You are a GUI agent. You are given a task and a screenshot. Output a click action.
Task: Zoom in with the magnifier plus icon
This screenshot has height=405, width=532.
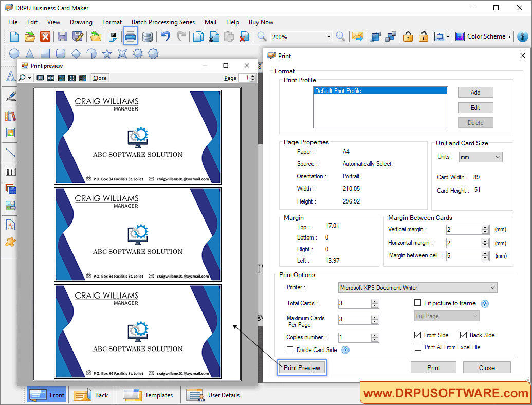pyautogui.click(x=262, y=36)
